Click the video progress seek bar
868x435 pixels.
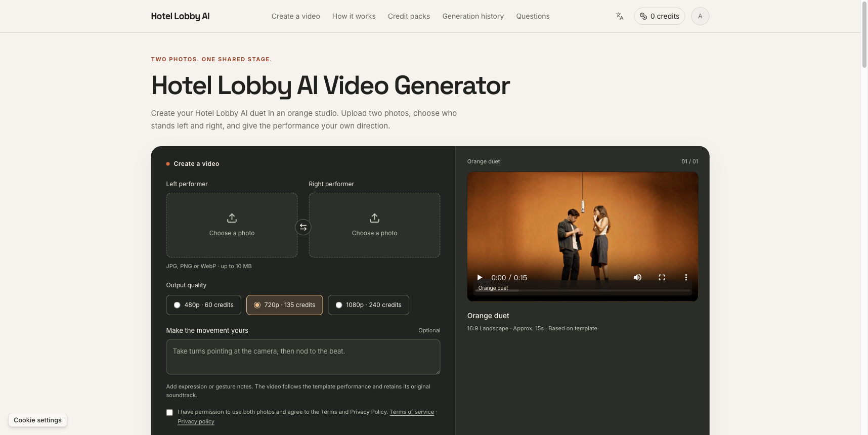[x=582, y=291]
